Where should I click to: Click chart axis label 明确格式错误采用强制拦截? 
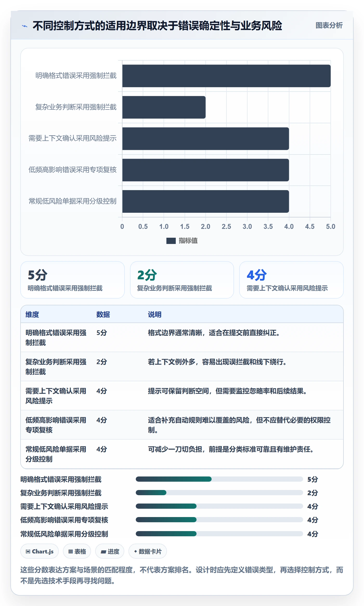click(76, 76)
